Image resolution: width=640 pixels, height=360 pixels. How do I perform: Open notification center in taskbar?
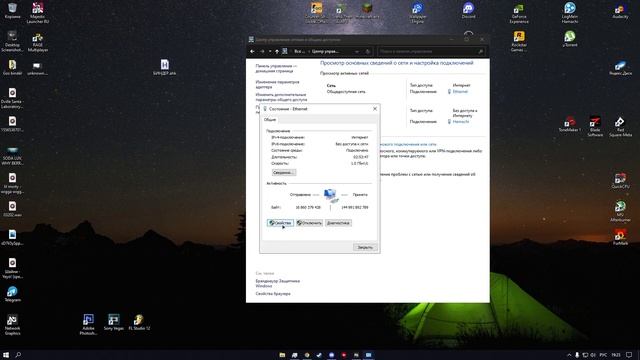click(x=629, y=355)
